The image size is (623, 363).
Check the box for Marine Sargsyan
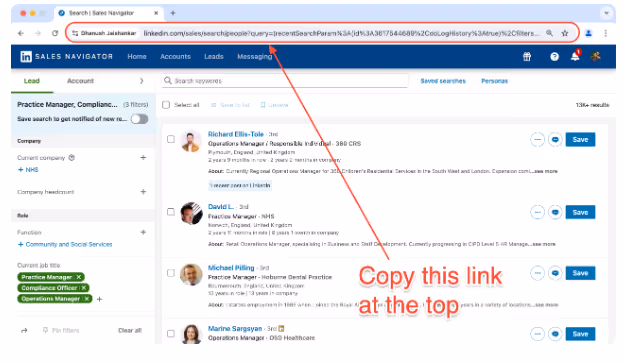click(x=171, y=334)
